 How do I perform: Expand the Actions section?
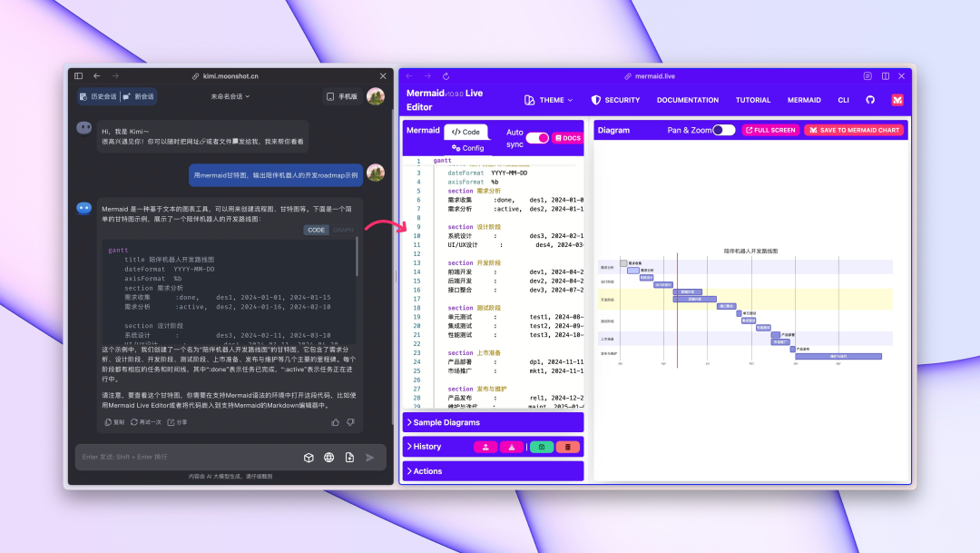point(493,471)
